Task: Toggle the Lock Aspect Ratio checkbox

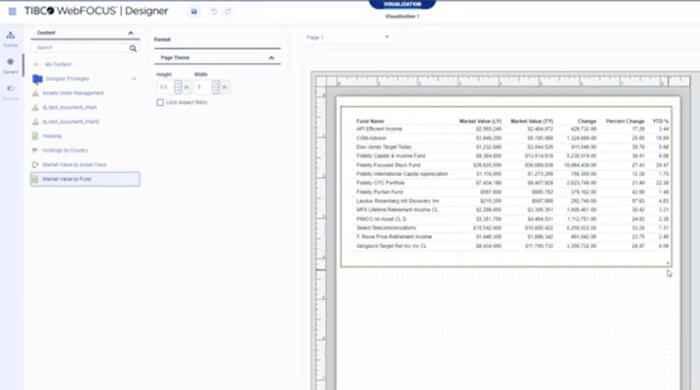Action: coord(160,103)
